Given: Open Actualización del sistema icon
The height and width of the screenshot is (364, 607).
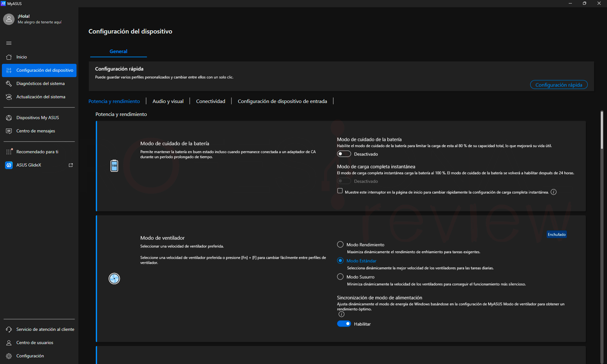Looking at the screenshot, I should coord(9,97).
